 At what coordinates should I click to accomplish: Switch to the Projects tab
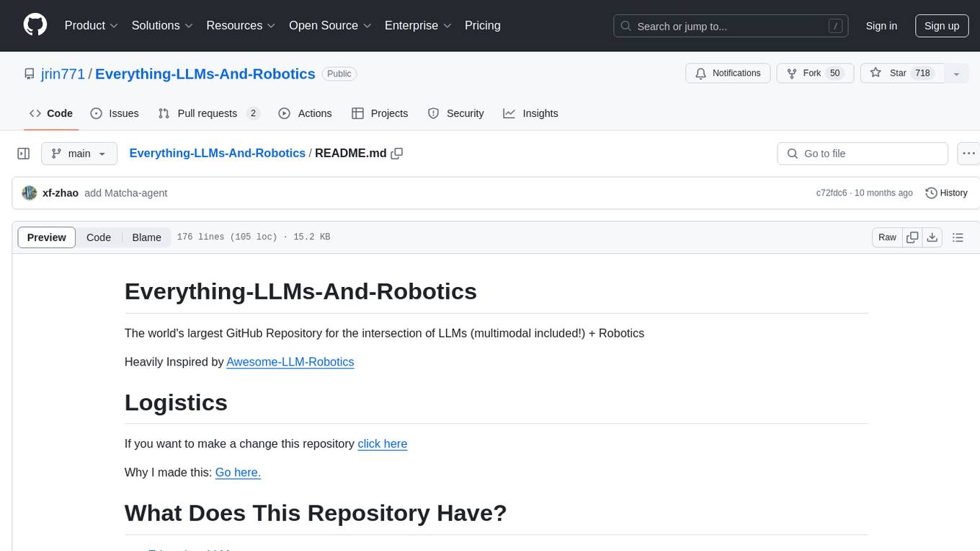(380, 113)
